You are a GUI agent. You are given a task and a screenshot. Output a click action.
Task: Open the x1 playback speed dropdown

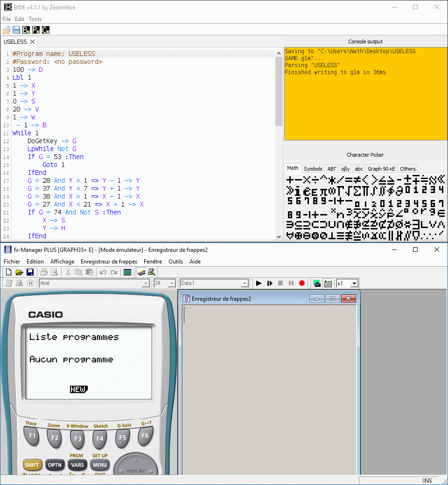tap(355, 283)
